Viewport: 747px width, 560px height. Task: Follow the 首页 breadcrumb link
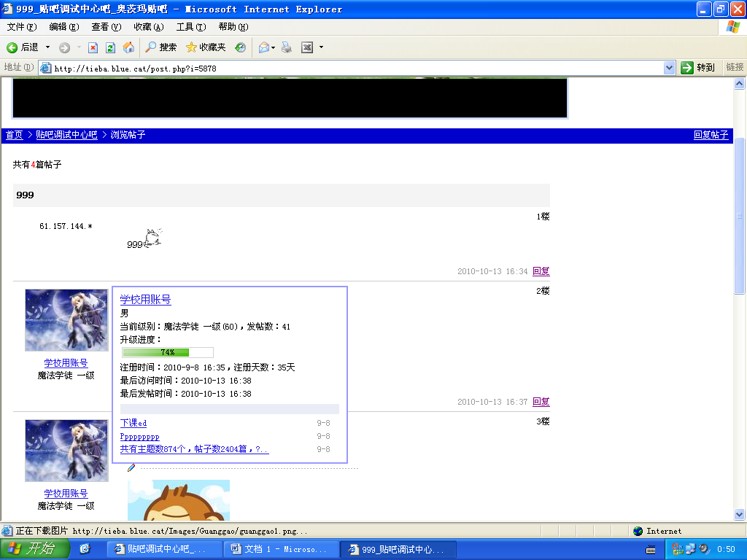[15, 135]
